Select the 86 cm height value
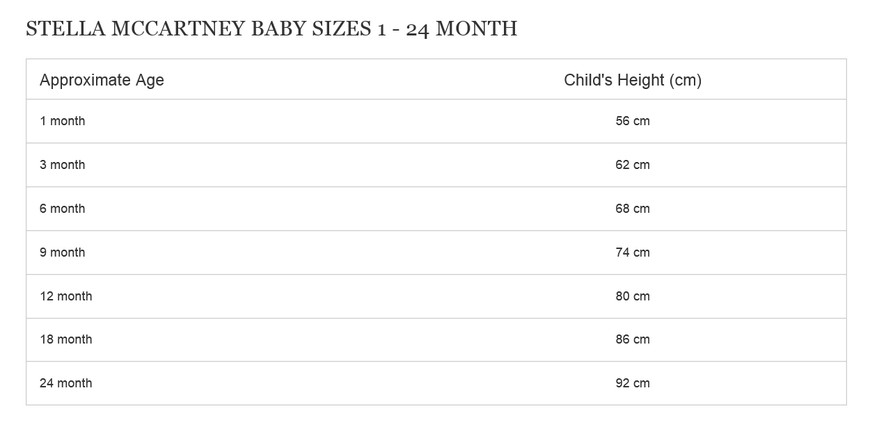 633,339
